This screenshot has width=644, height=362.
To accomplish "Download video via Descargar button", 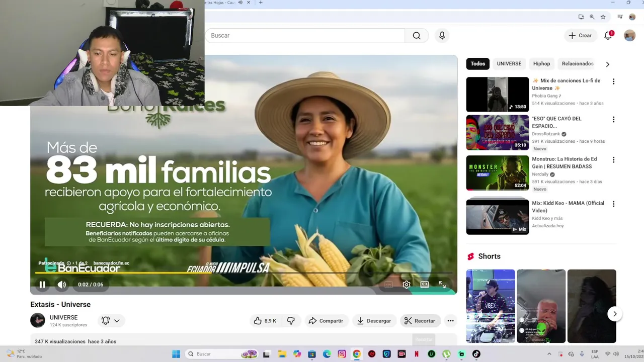I will [374, 321].
